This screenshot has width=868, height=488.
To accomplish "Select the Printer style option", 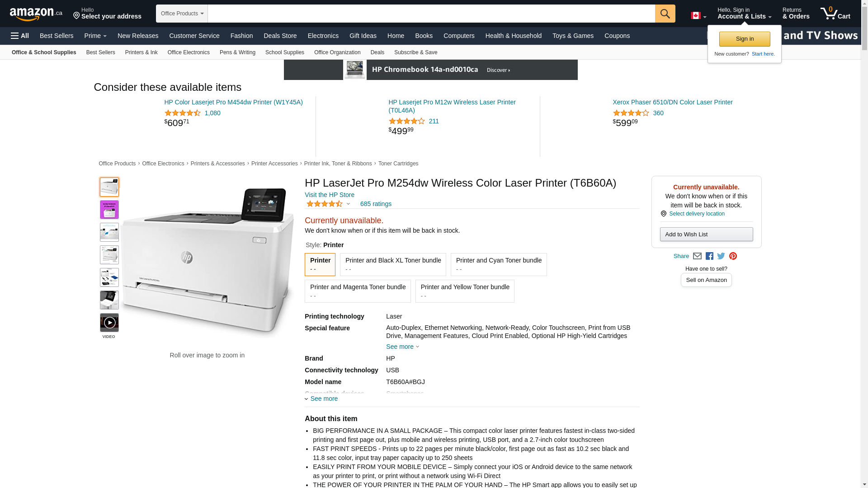I will pyautogui.click(x=320, y=264).
